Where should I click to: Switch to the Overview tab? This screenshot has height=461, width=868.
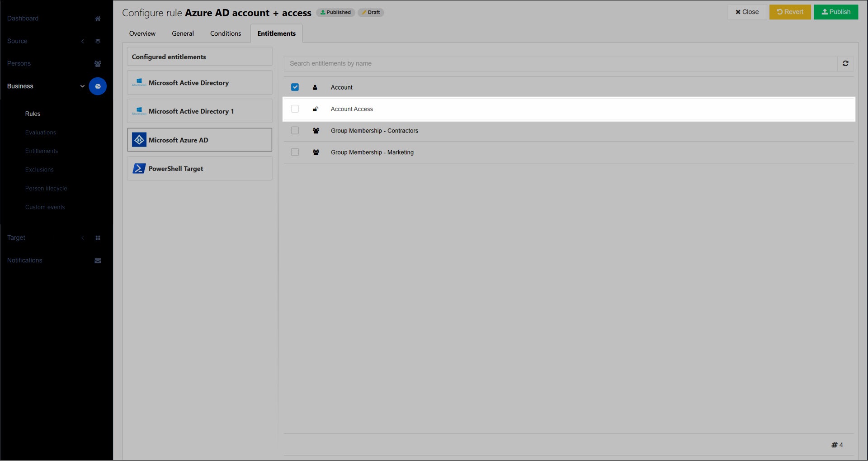[142, 33]
